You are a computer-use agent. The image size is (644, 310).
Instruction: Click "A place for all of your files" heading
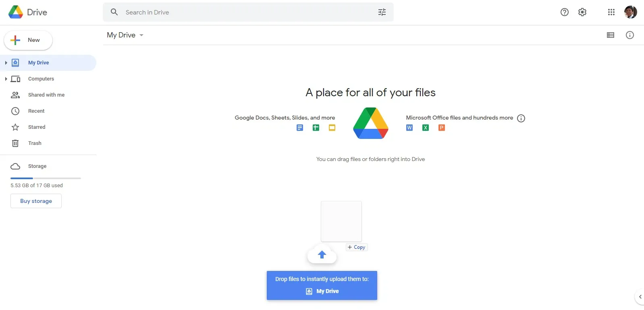[371, 93]
